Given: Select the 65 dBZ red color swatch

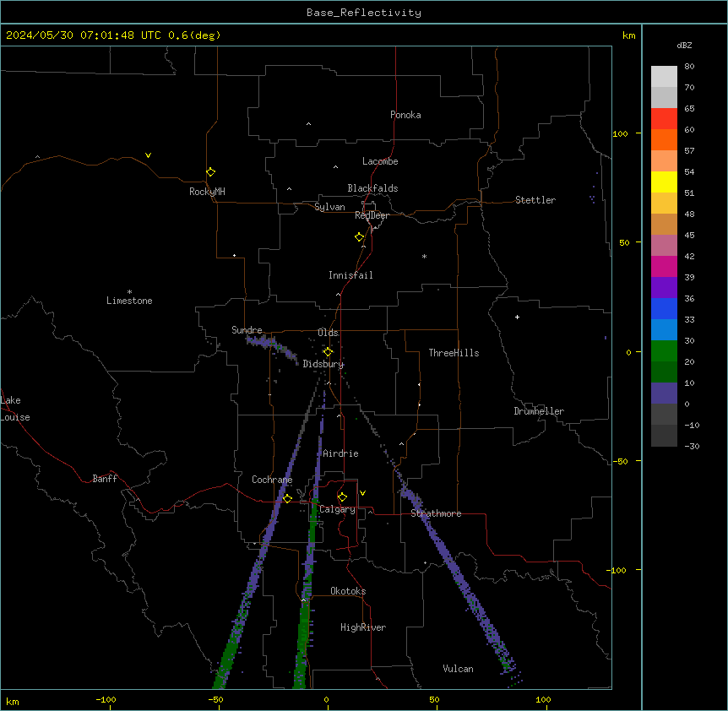Looking at the screenshot, I should 664,118.
